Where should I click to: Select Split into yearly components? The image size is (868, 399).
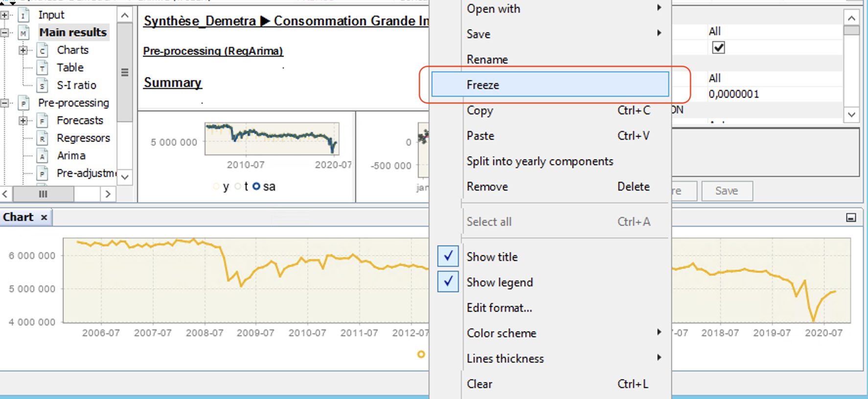coord(540,161)
